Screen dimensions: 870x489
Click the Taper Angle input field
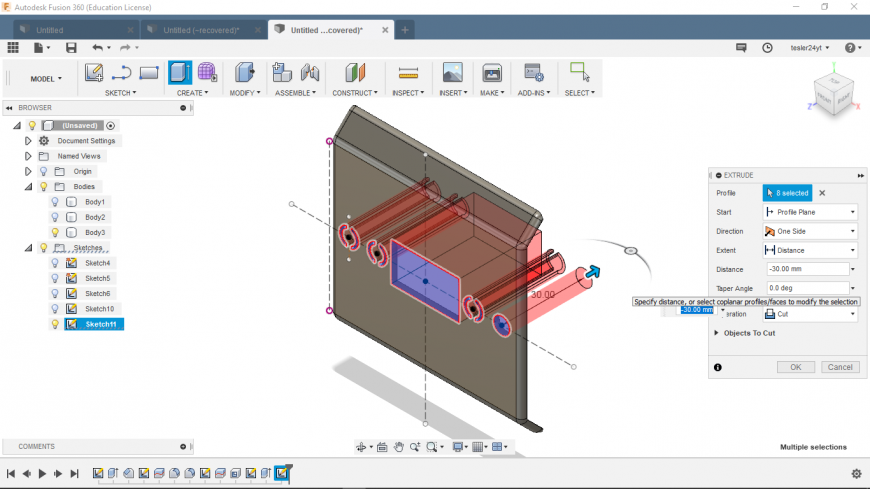(806, 288)
